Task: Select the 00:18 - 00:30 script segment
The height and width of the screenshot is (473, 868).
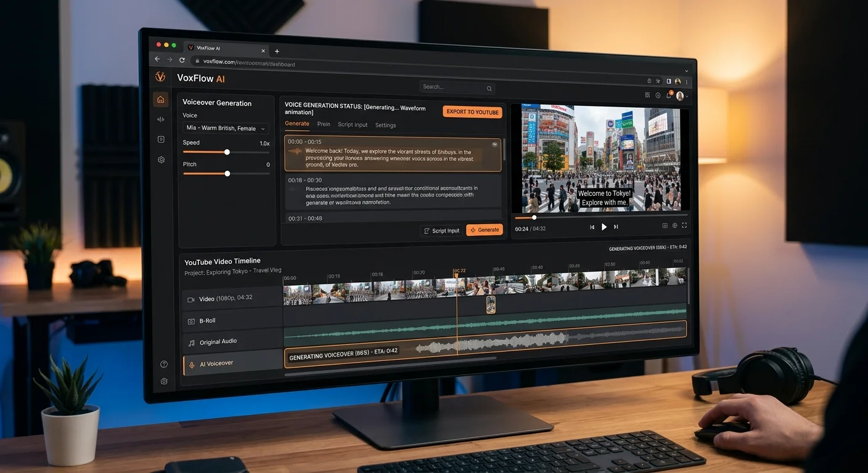Action: [393, 192]
